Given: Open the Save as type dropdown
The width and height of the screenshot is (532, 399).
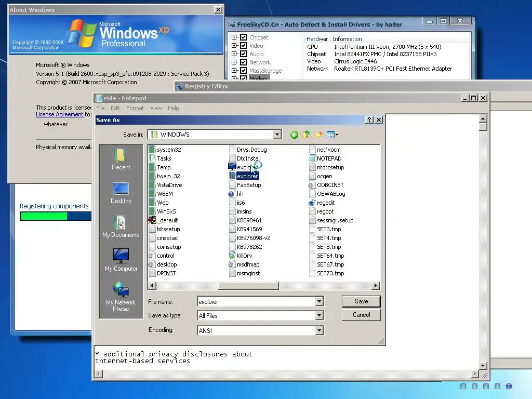Looking at the screenshot, I should tap(319, 316).
